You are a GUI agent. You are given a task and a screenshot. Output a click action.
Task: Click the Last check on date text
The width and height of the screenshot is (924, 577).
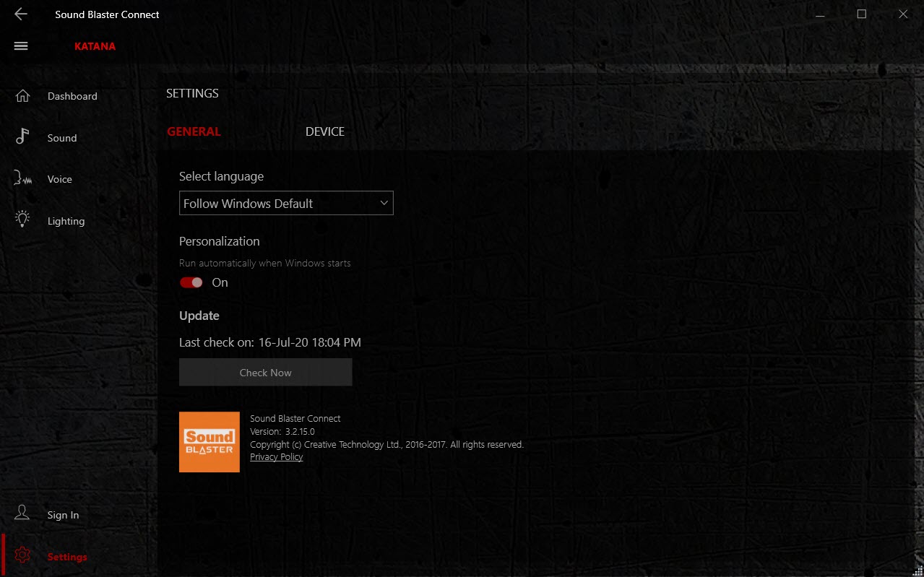(x=270, y=342)
